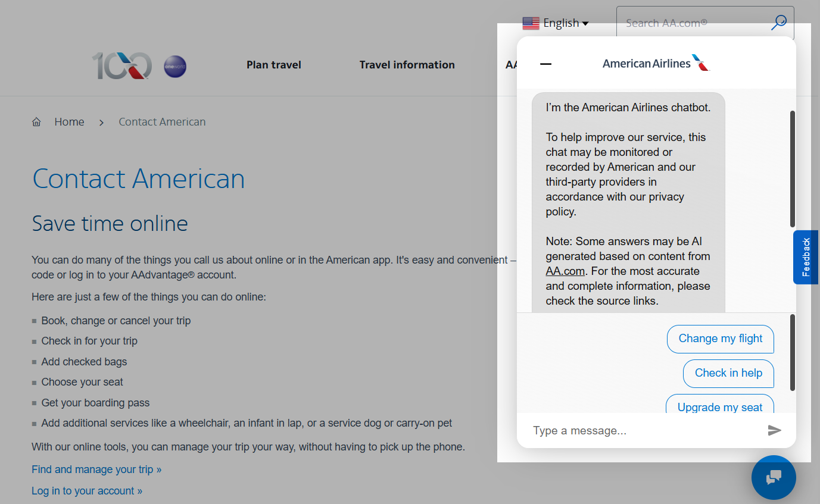The height and width of the screenshot is (504, 820).
Task: Open chat via the floating chat bubble icon
Action: 774,477
